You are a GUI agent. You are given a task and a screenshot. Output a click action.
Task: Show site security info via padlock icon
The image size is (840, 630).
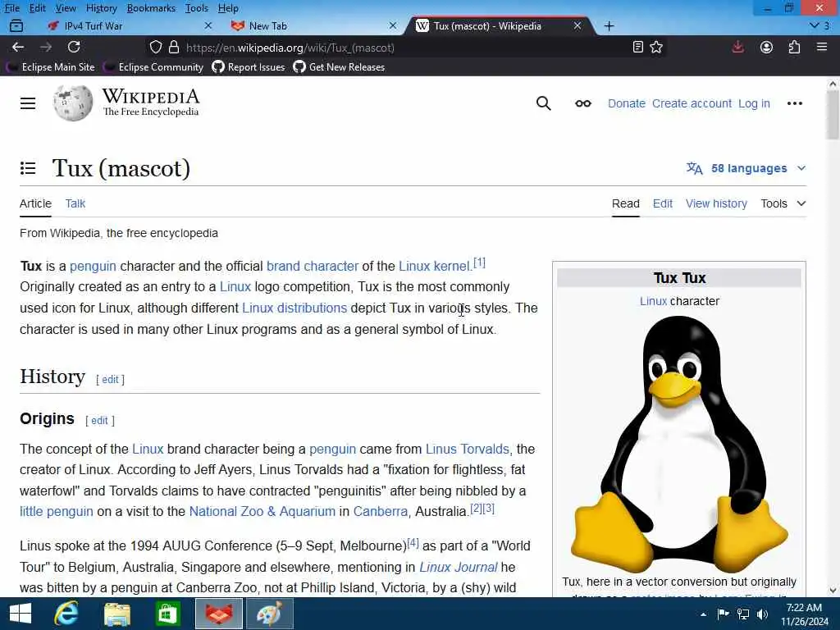pyautogui.click(x=174, y=47)
